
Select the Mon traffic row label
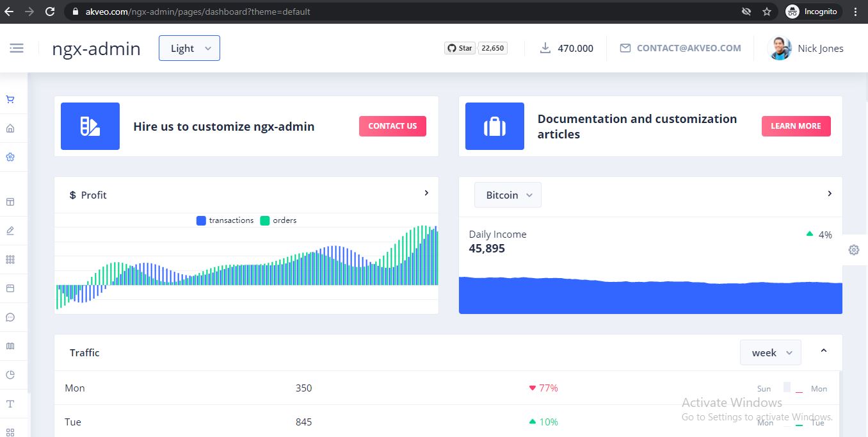click(x=75, y=388)
